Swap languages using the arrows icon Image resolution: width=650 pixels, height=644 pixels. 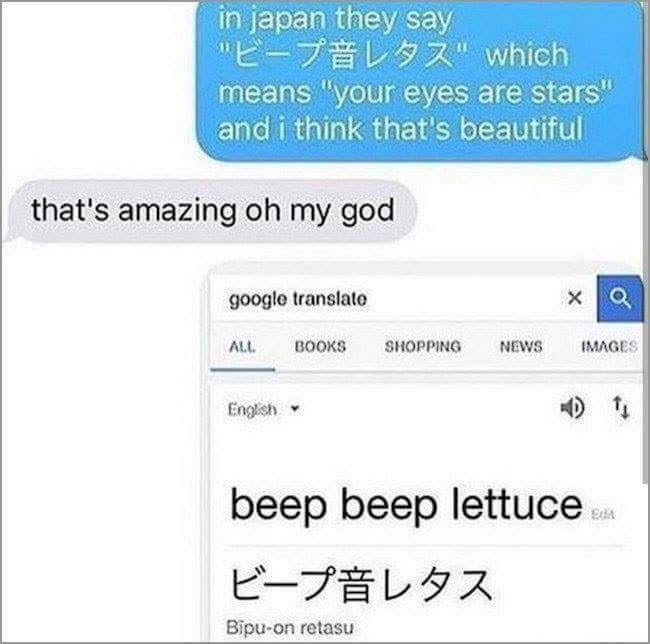point(621,408)
